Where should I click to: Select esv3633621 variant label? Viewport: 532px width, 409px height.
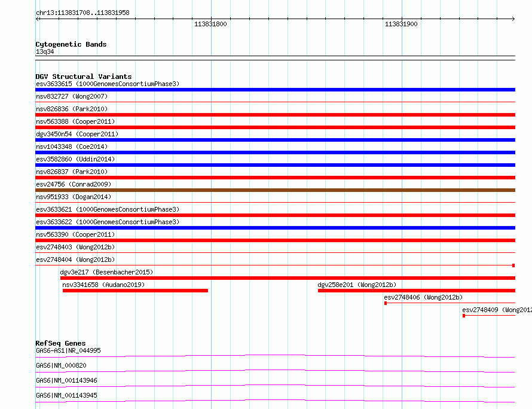click(x=108, y=209)
